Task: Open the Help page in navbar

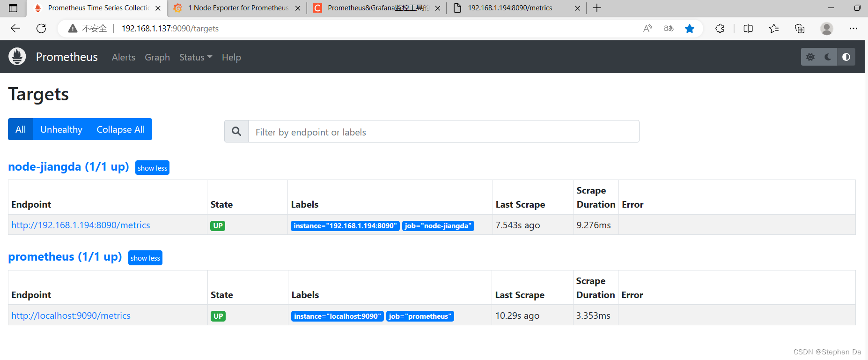Action: click(231, 57)
